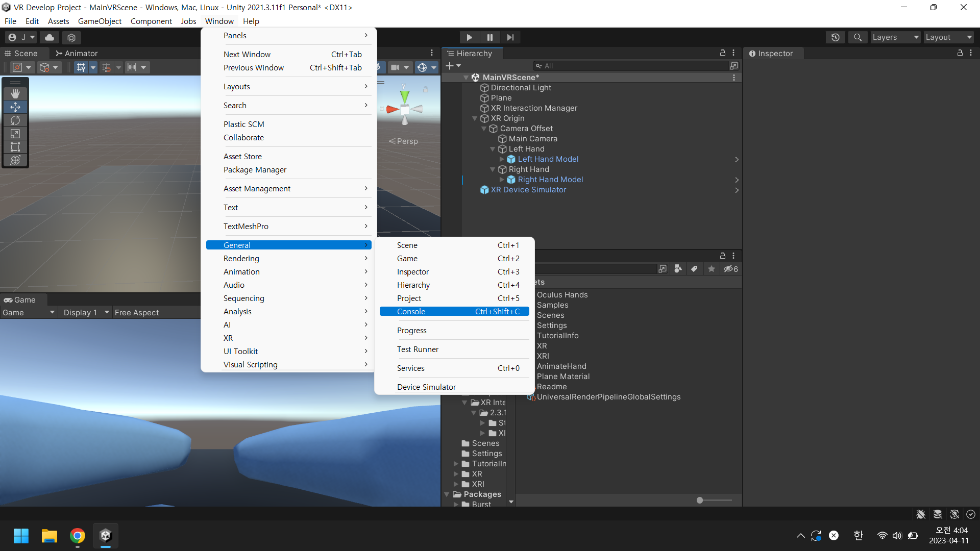Select Main Camera in the Hierarchy

[x=533, y=139]
